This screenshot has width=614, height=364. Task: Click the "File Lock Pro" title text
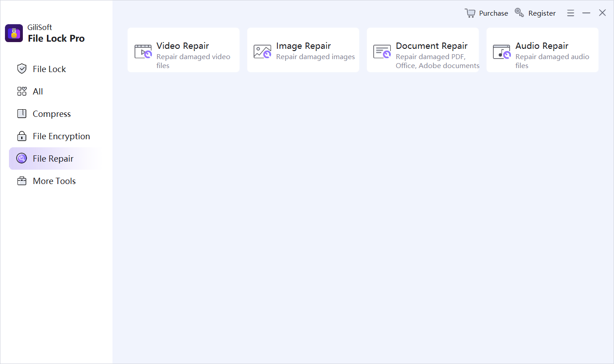tap(56, 39)
